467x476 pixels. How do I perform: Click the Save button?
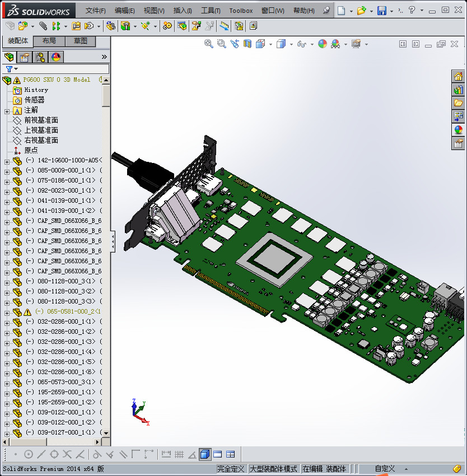[x=382, y=11]
